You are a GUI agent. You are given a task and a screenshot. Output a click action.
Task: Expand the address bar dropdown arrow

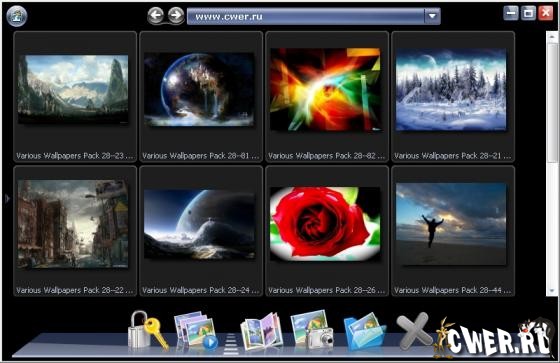(x=432, y=16)
